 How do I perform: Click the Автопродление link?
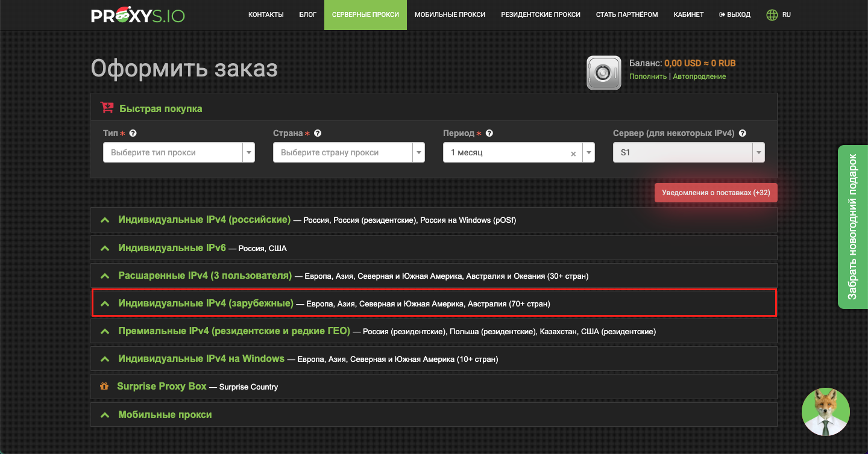[x=699, y=76]
